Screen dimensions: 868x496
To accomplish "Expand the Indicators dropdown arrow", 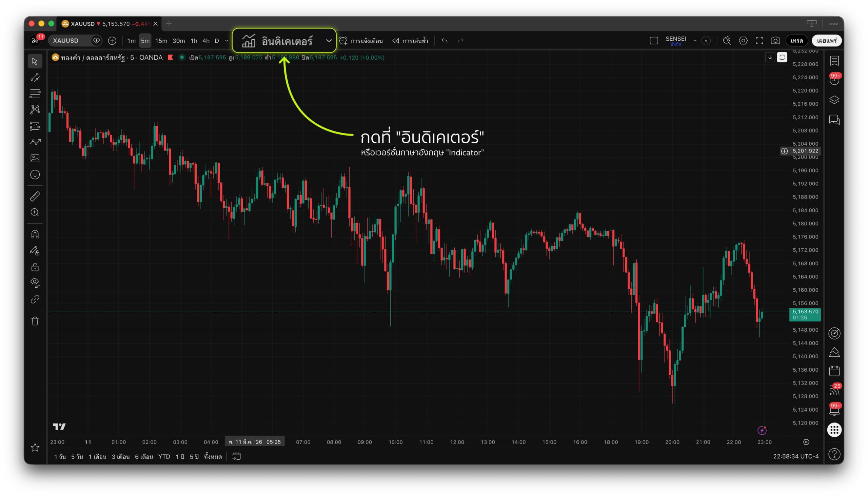I will [329, 41].
